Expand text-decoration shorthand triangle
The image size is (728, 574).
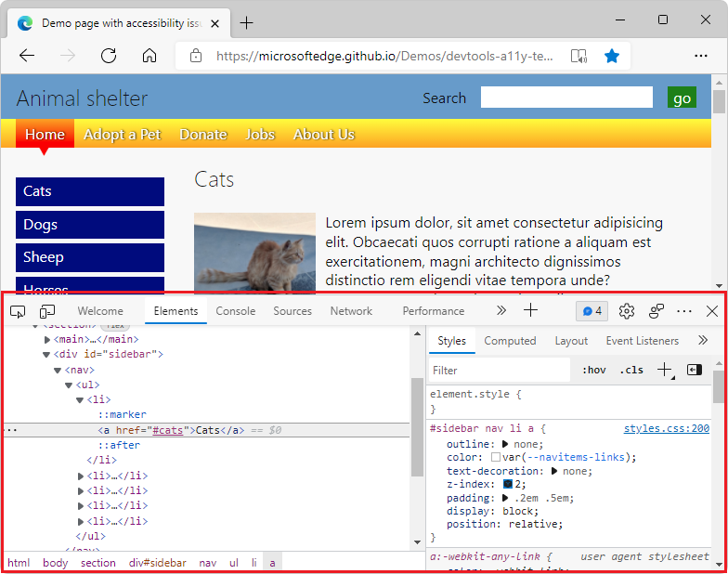coord(553,471)
